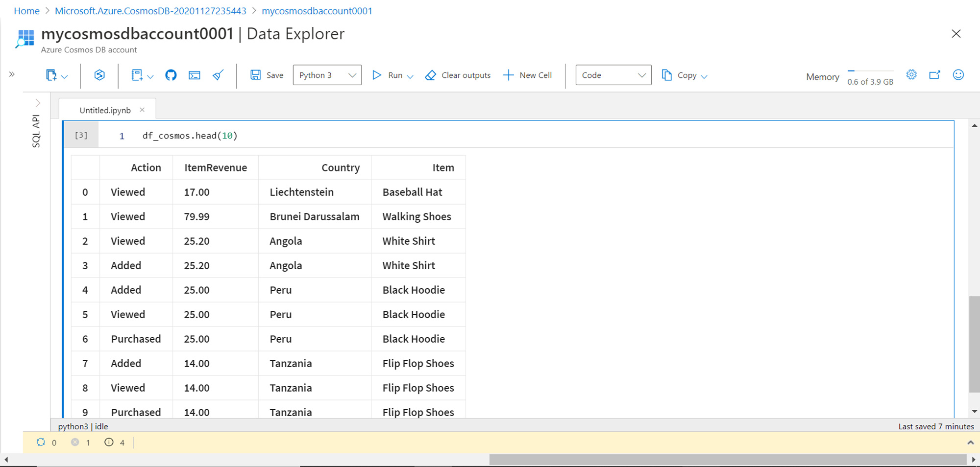Go to Home breadcrumb link

coord(26,11)
